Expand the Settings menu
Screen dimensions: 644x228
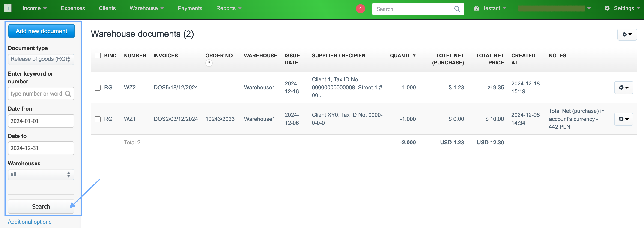coord(623,8)
